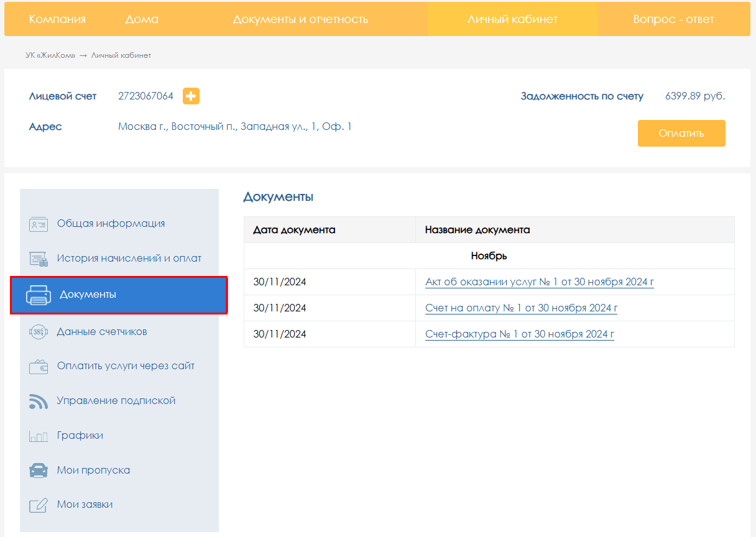This screenshot has height=537, width=756.
Task: Click the RSS icon for Управление подпиской
Action: pyautogui.click(x=39, y=401)
